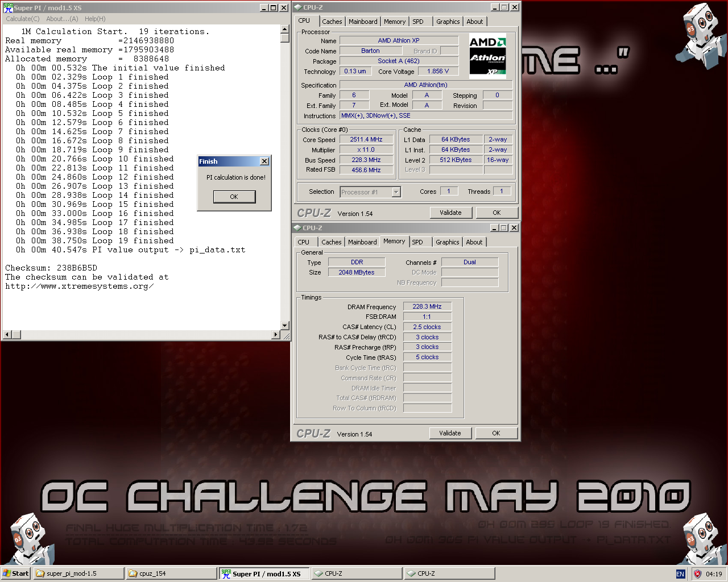Select CPU tab in top CPU-Z window
728x582 pixels.
tap(305, 20)
